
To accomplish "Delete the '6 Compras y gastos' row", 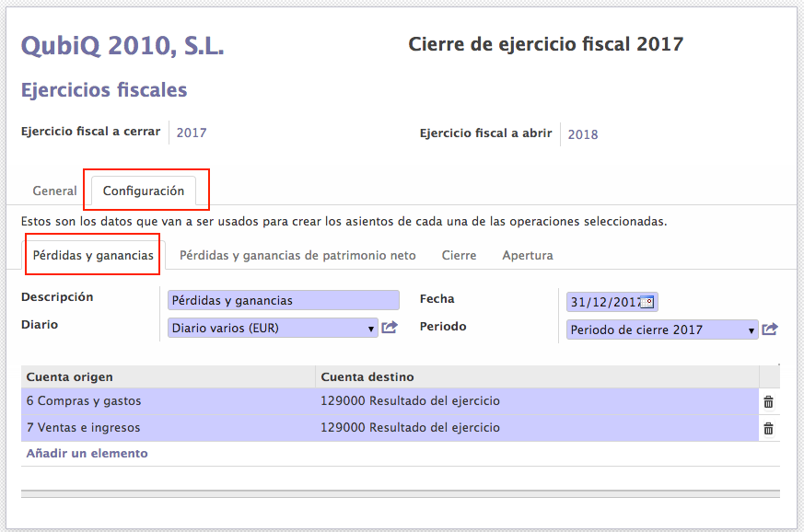I will point(768,401).
